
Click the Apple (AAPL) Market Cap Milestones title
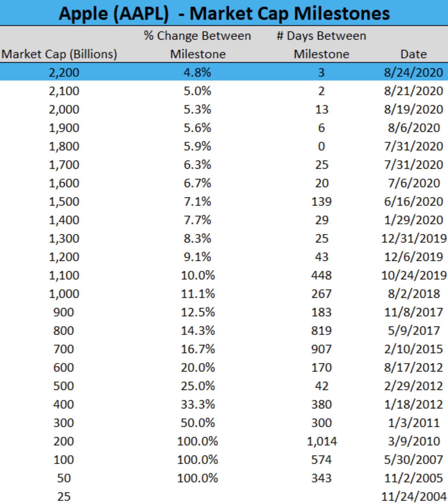[224, 14]
